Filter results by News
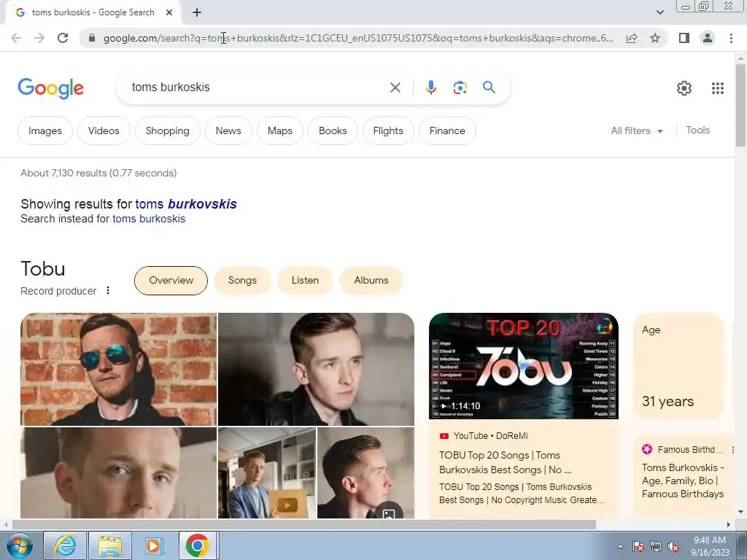The image size is (747, 560). [x=228, y=131]
